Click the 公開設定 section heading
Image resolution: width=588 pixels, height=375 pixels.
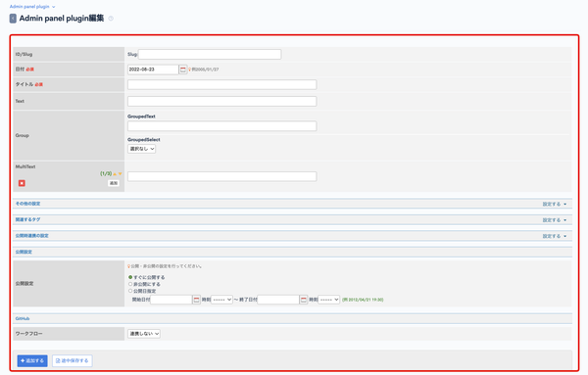24,253
